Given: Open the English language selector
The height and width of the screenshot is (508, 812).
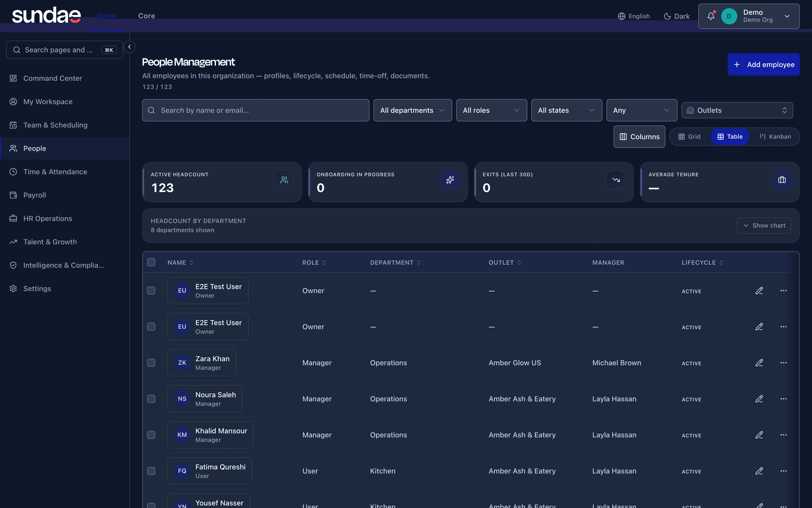Looking at the screenshot, I should pos(634,16).
